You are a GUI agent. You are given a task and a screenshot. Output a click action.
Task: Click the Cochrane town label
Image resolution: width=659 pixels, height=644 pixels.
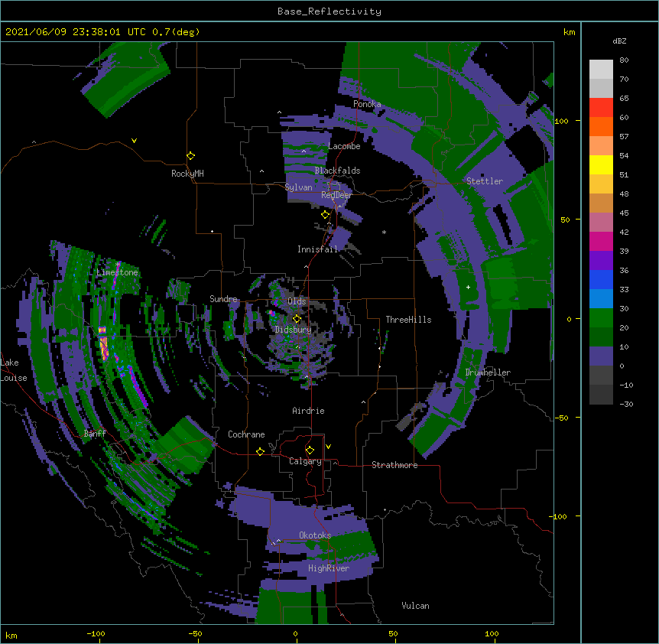tap(246, 434)
